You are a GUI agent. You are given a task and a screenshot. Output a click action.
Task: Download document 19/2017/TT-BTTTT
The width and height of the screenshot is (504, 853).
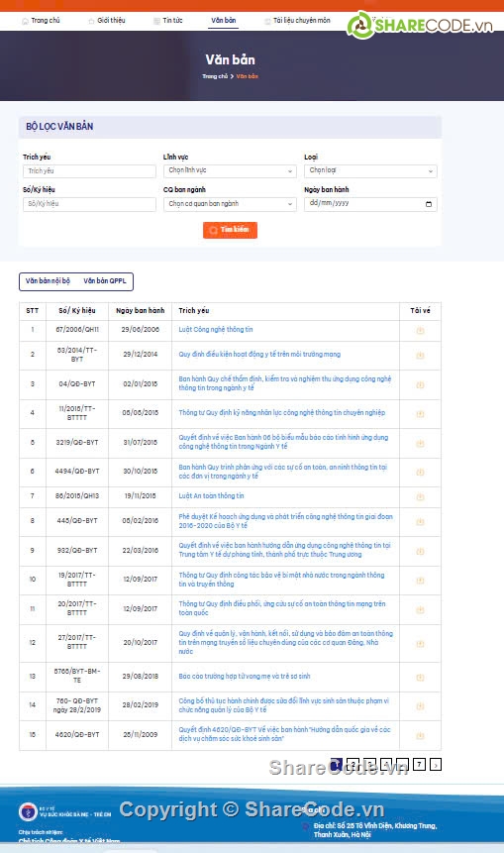420,581
